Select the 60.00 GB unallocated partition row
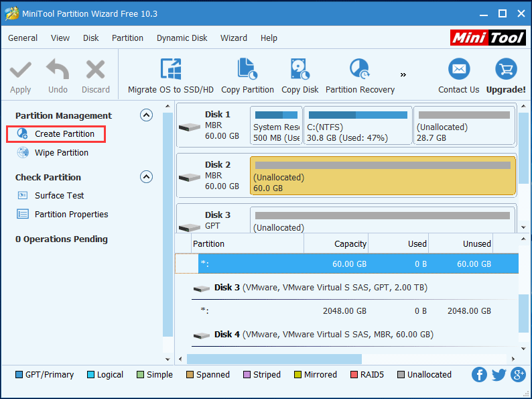Screen dimensions: 532x399 tap(347, 264)
